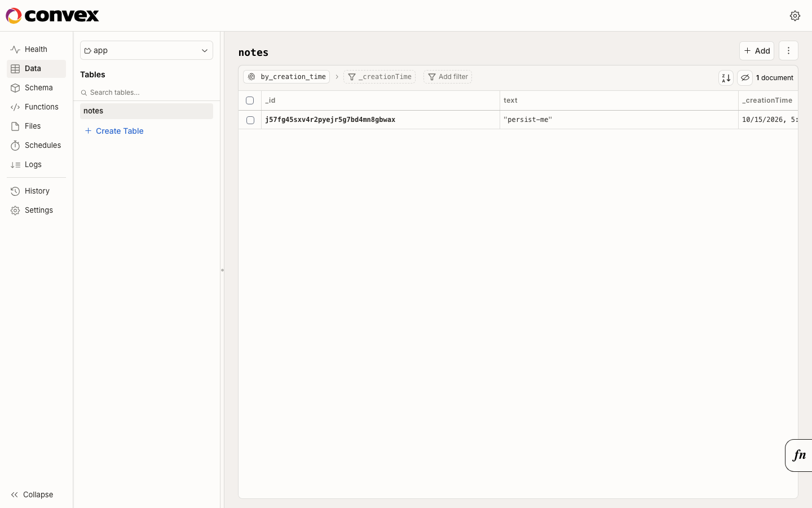Expand the app component dropdown
The height and width of the screenshot is (508, 812).
pos(147,50)
